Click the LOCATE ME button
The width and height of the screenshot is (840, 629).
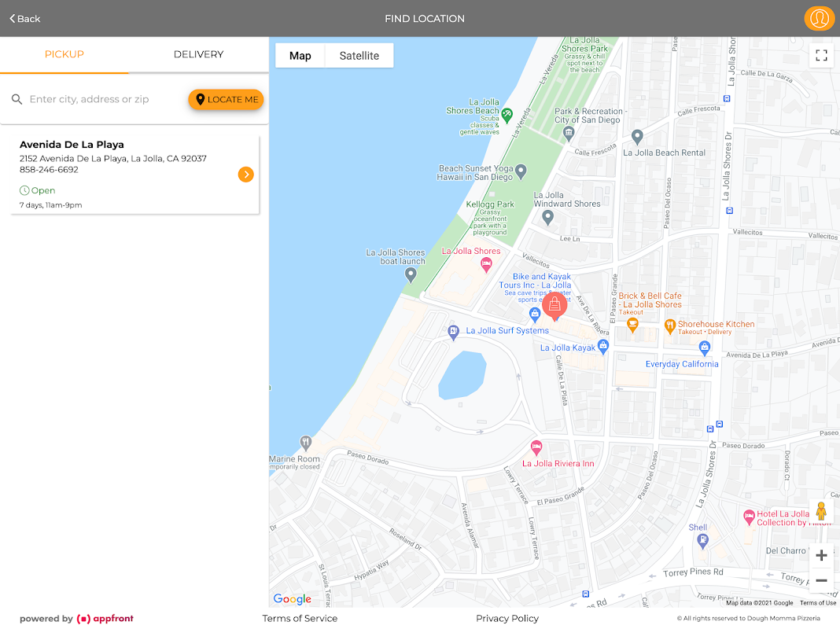[x=226, y=100]
